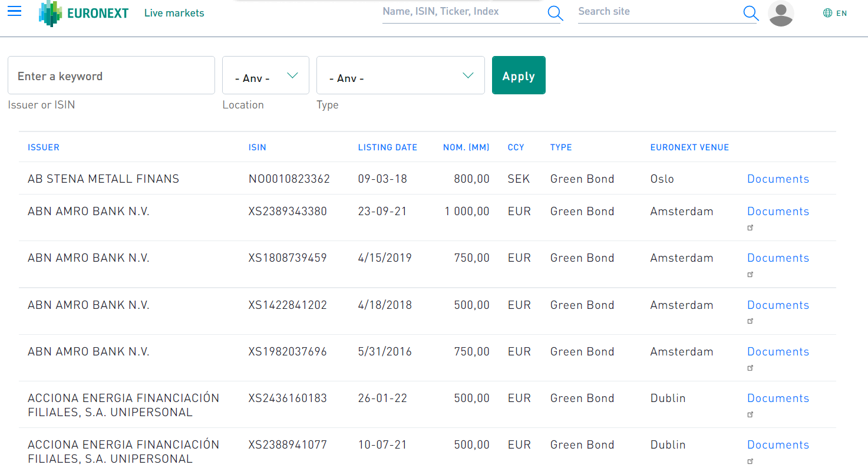Click the magnifier beside Name, ISIN, Ticker search
Viewport: 868px width, 471px height.
click(x=555, y=13)
